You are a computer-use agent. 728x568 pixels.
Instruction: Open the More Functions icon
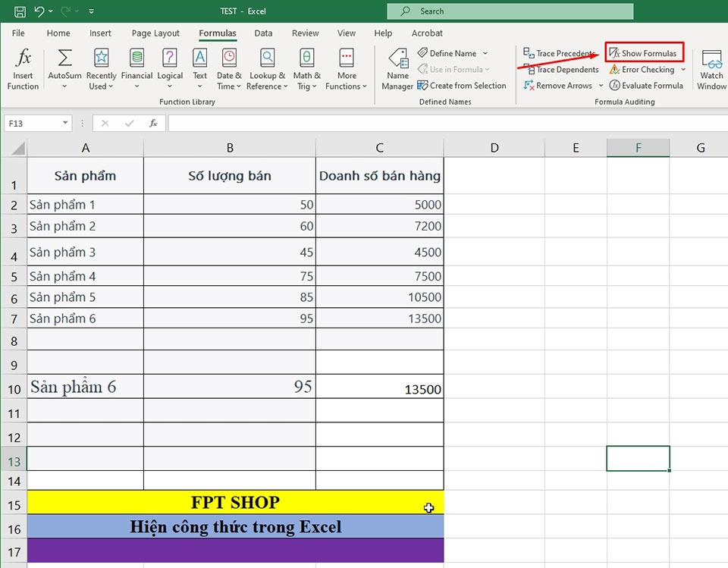tap(347, 58)
